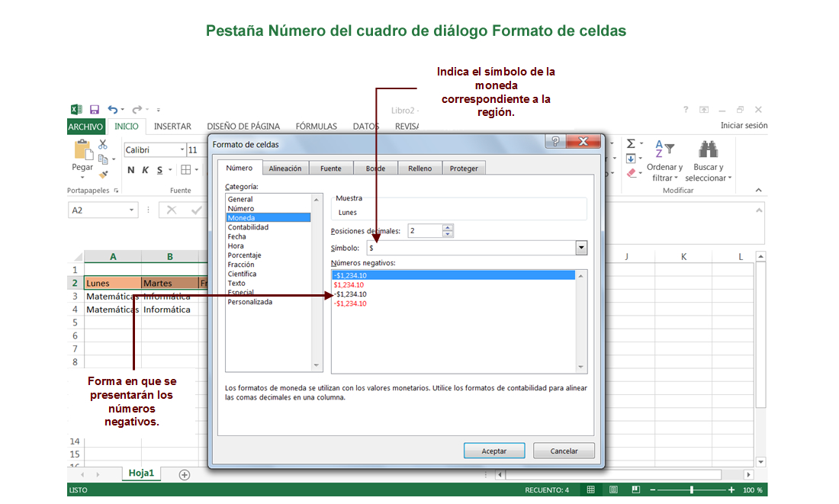839x504 pixels.
Task: Click the Cancelar button
Action: coord(564,451)
